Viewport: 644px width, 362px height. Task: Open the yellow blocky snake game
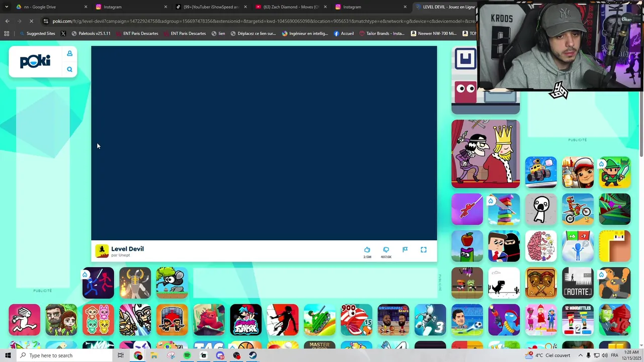pyautogui.click(x=615, y=246)
